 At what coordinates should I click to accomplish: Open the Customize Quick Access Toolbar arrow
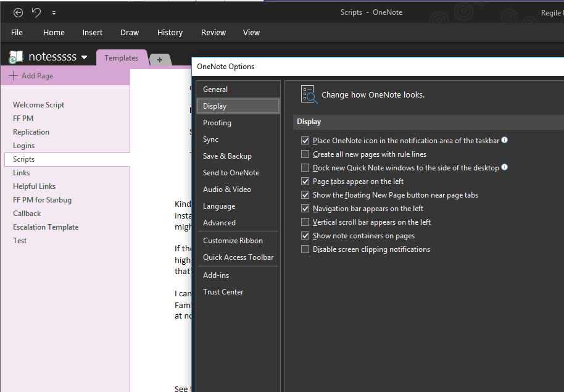click(x=54, y=13)
